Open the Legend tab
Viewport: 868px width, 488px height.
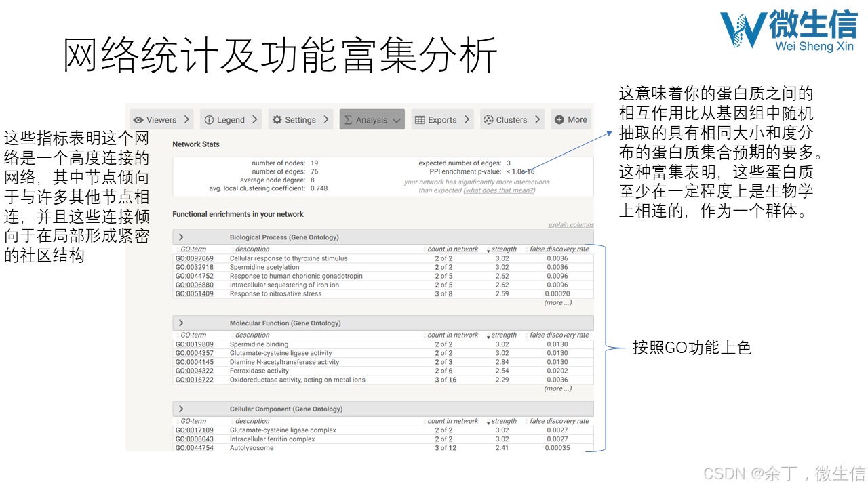(x=231, y=119)
